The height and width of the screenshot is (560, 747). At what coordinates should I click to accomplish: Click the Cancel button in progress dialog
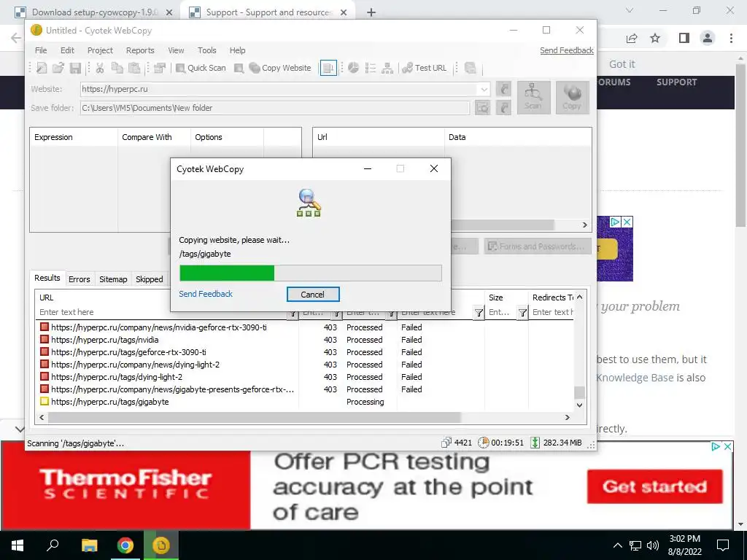tap(313, 295)
